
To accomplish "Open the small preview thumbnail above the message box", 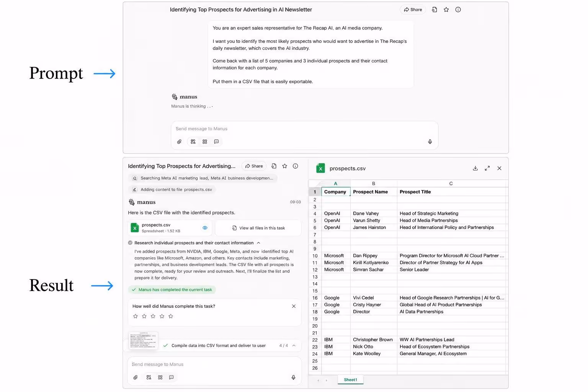I will [143, 341].
